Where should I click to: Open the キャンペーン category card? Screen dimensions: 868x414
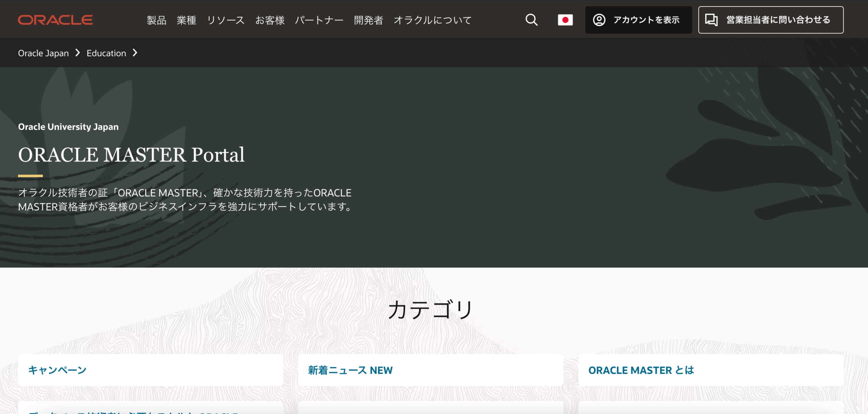[x=151, y=370]
